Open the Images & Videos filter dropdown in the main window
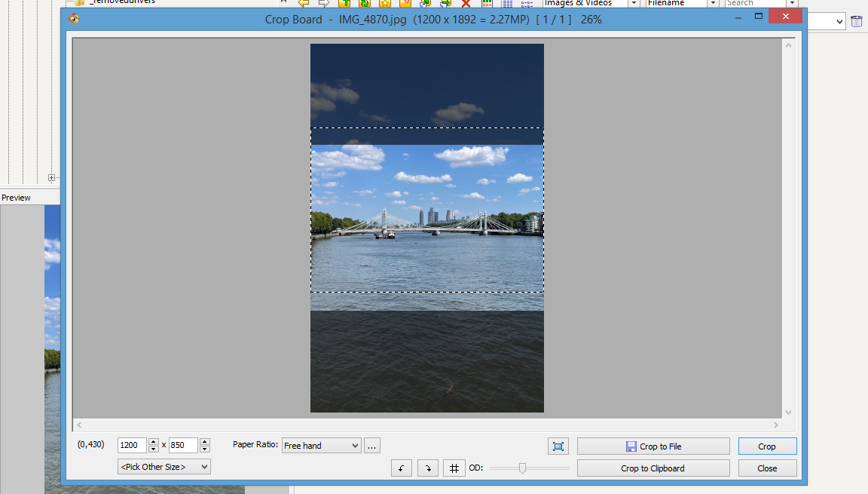Screen dimensions: 868x494 (634, 3)
